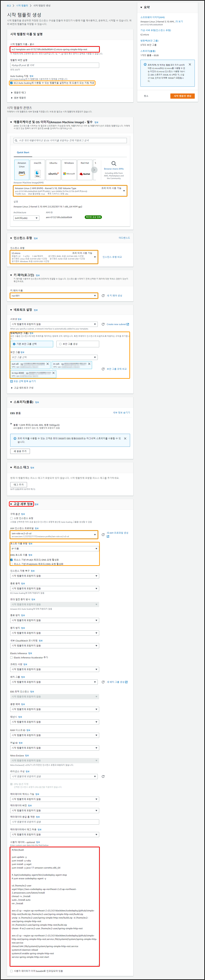Check user data already base64 encoded option
The image size is (205, 980).
click(x=11, y=971)
